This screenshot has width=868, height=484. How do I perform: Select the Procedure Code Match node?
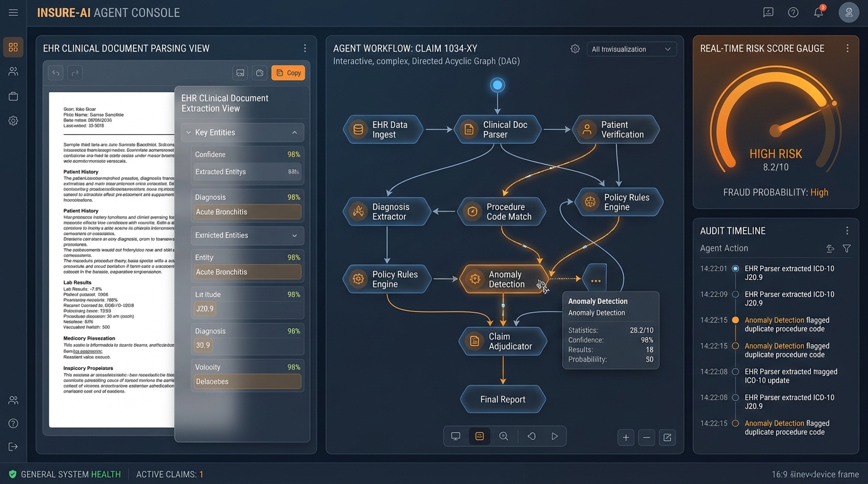pyautogui.click(x=501, y=212)
